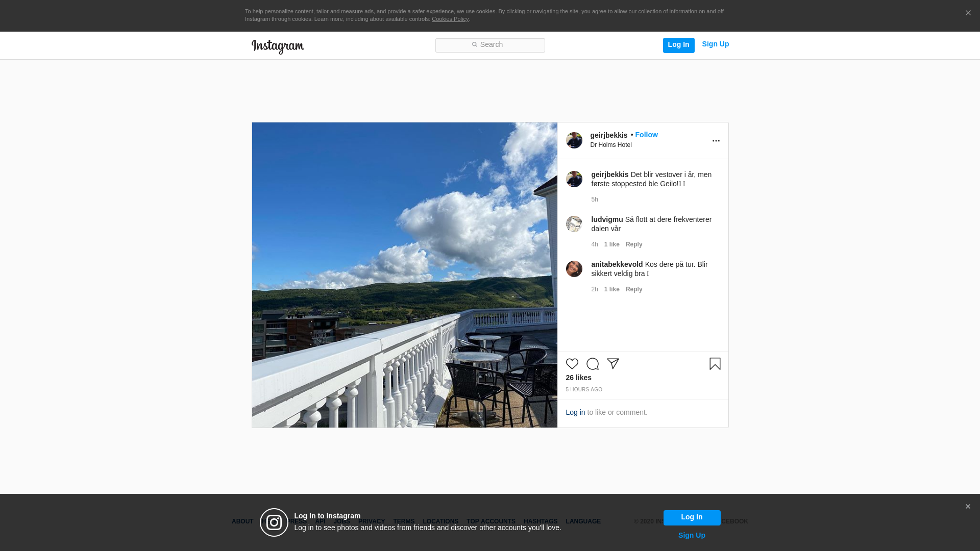Click the comment bubble icon
The height and width of the screenshot is (551, 980).
click(x=592, y=364)
